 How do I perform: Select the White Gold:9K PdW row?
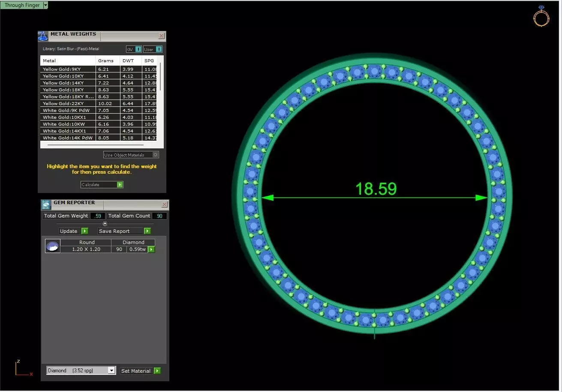99,110
